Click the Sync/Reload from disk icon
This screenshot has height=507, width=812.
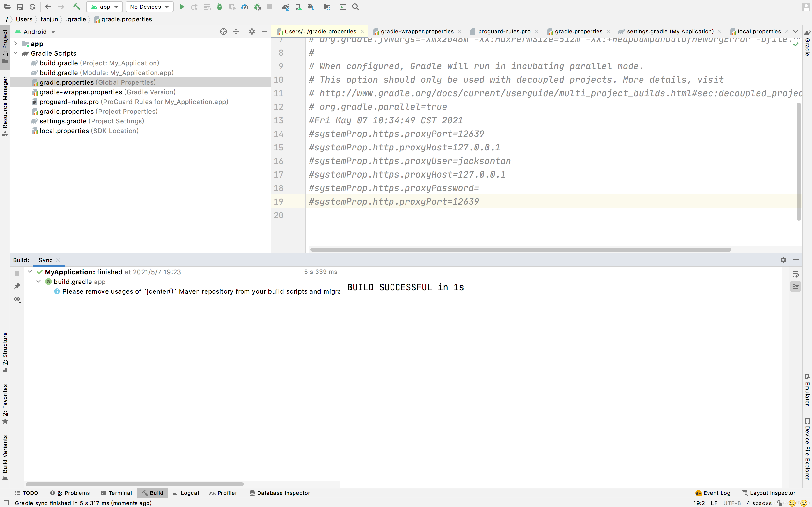[x=32, y=7]
